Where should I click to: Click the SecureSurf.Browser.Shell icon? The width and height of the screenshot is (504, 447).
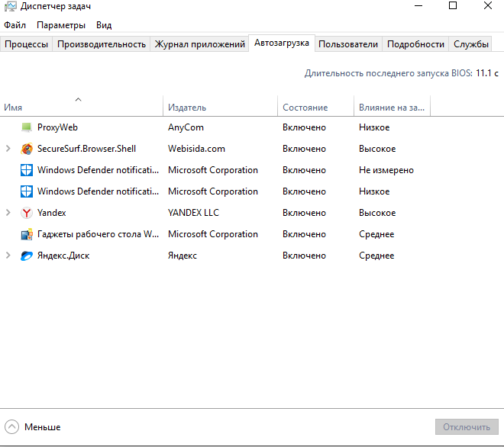pos(27,149)
